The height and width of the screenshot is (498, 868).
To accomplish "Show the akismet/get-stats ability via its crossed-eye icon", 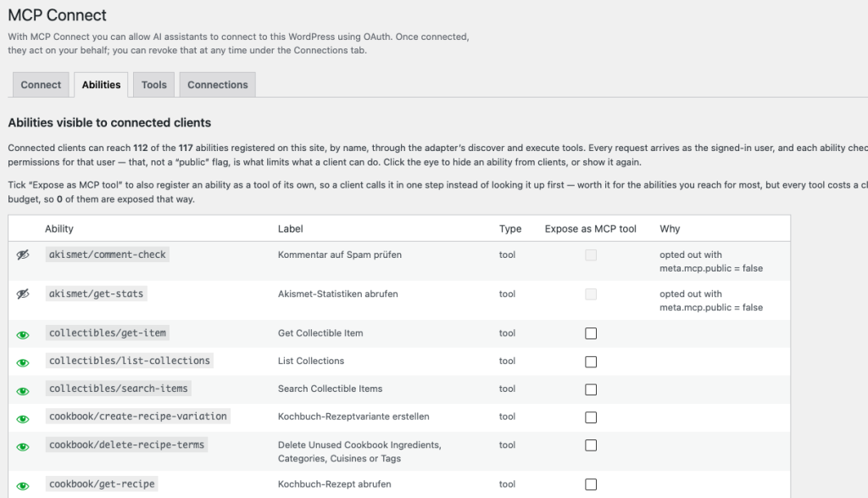I will [23, 294].
